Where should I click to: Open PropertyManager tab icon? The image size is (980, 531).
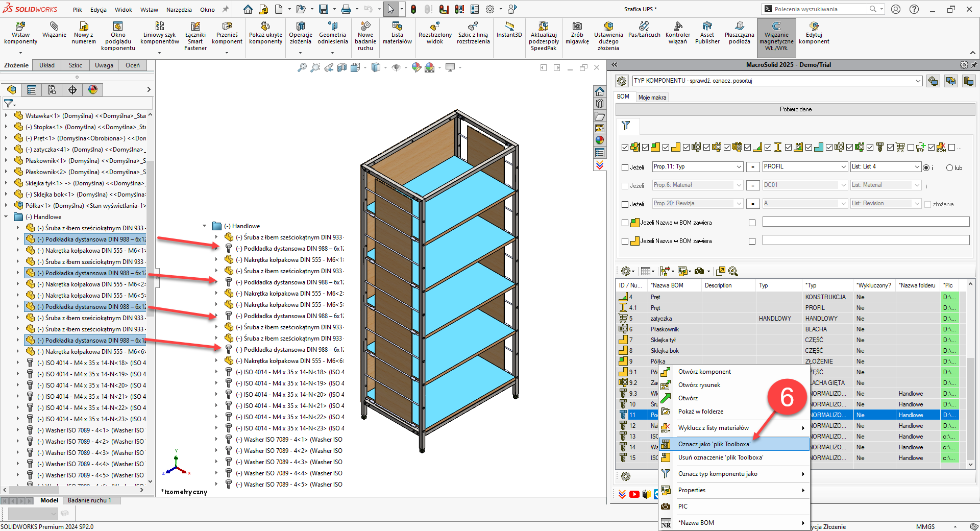click(x=32, y=90)
